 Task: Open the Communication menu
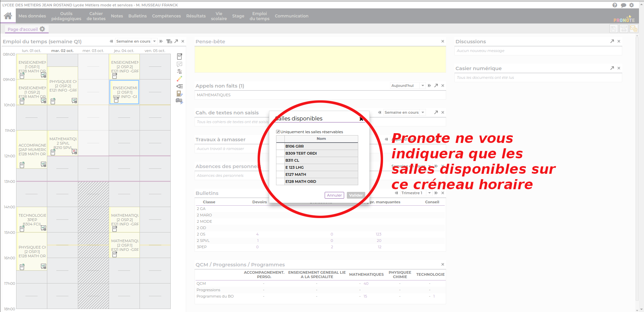pyautogui.click(x=291, y=16)
